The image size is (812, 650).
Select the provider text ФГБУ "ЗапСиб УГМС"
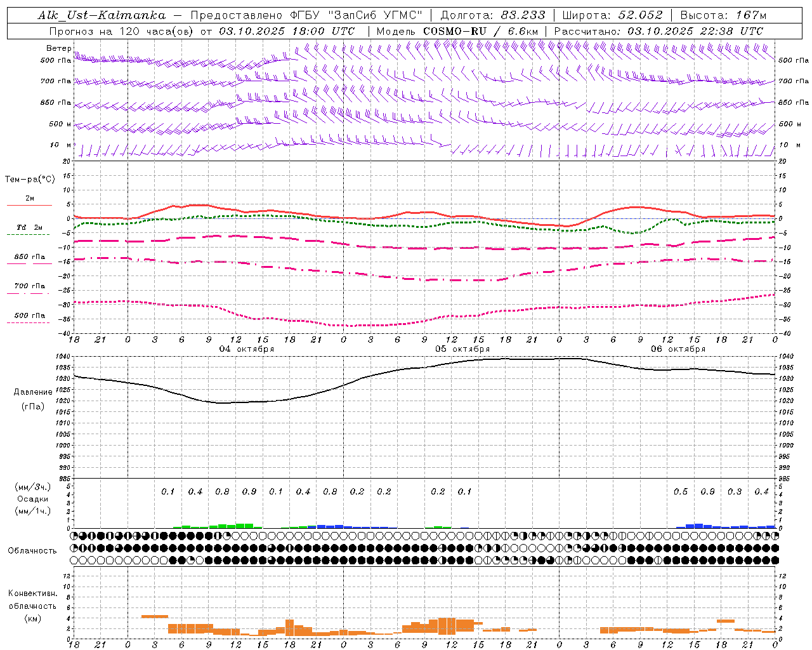click(x=356, y=15)
